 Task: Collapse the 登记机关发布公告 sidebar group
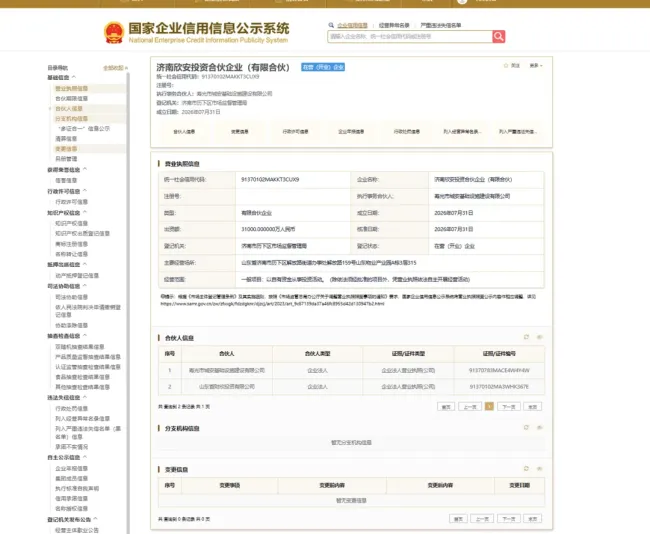click(96, 519)
